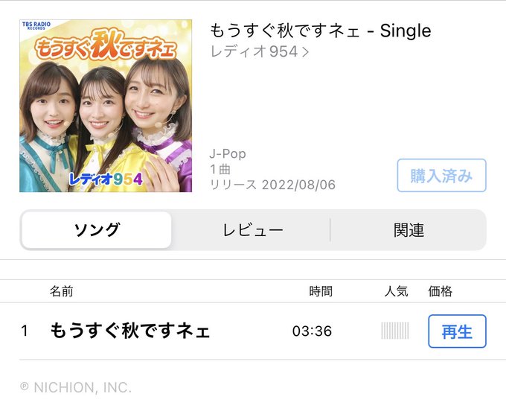This screenshot has height=420, width=506.
Task: Click the TBS RADIO RECORDS logo on artwork
Action: [36, 25]
